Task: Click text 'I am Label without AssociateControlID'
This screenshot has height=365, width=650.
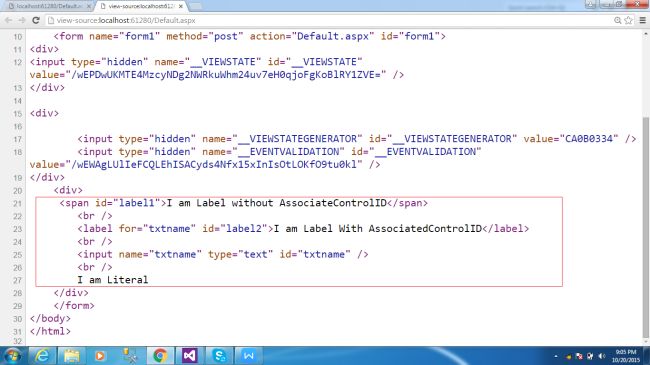Action: click(x=276, y=203)
